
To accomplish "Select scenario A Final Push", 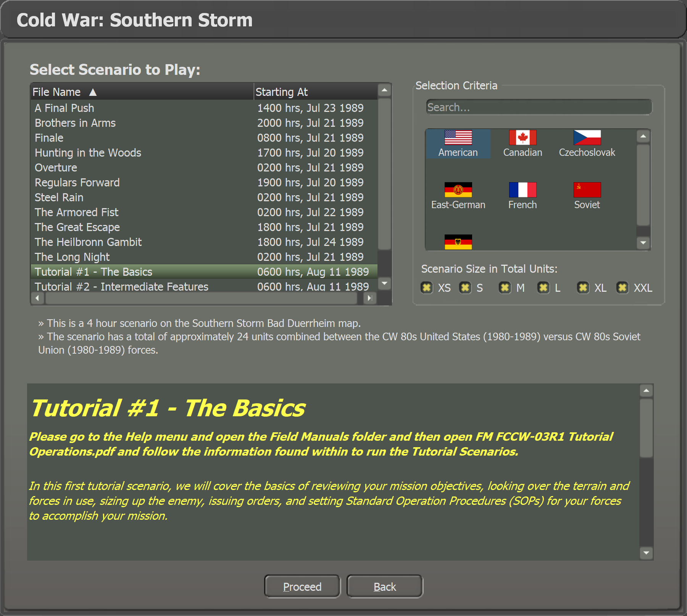I will click(x=204, y=108).
